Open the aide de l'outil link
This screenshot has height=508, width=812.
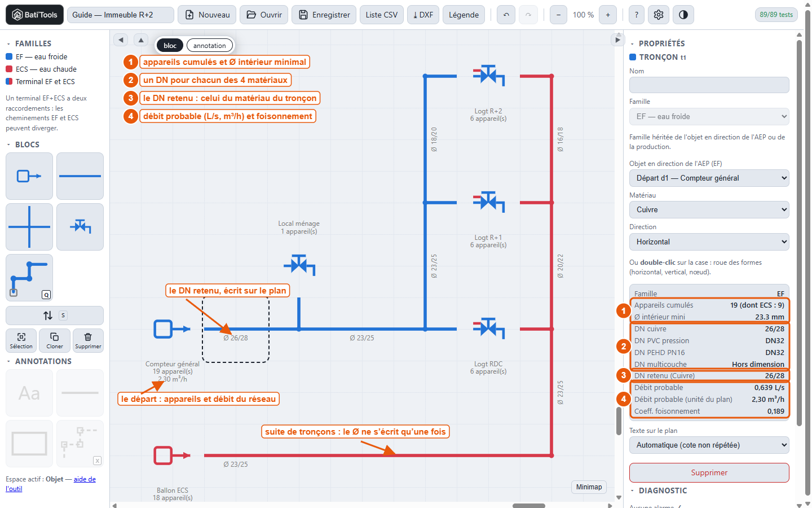[51, 484]
